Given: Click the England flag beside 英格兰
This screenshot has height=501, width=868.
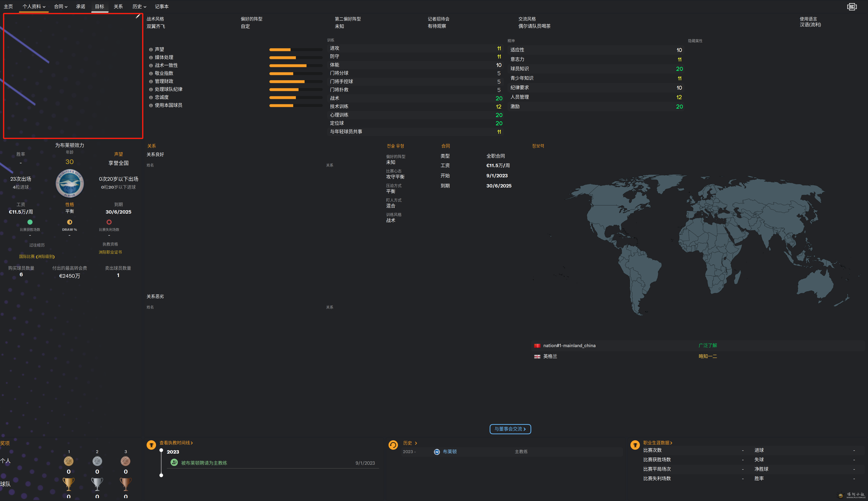Looking at the screenshot, I should [x=537, y=357].
